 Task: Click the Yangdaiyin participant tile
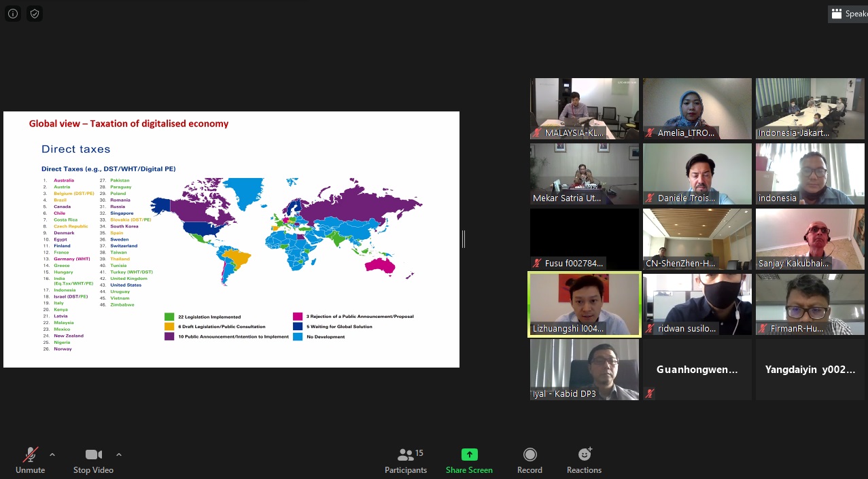click(x=810, y=370)
